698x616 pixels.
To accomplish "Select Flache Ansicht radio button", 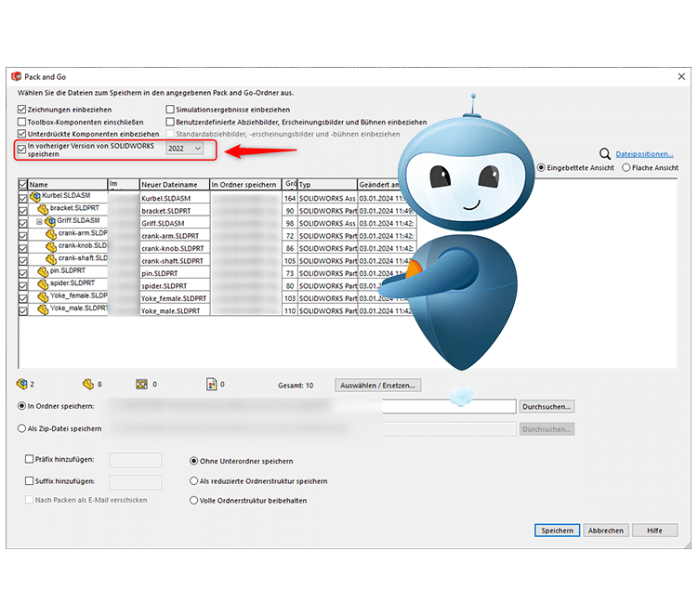I will tap(626, 168).
